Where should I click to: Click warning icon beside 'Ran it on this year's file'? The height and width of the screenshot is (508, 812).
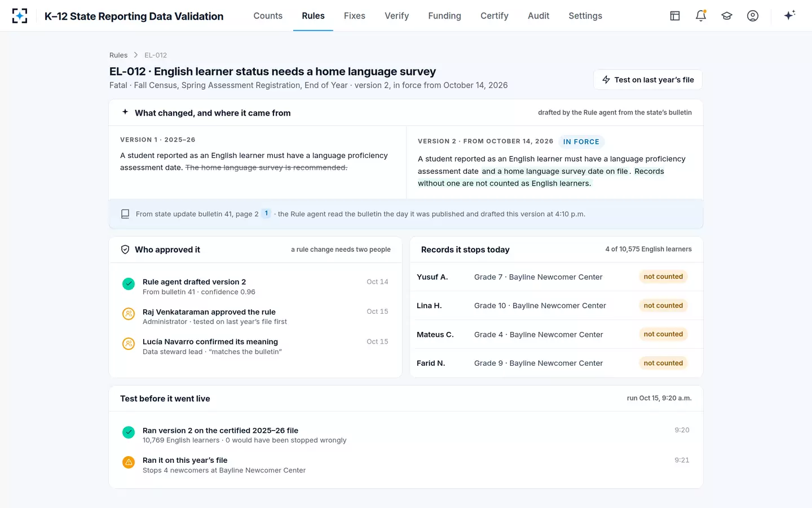coord(129,462)
